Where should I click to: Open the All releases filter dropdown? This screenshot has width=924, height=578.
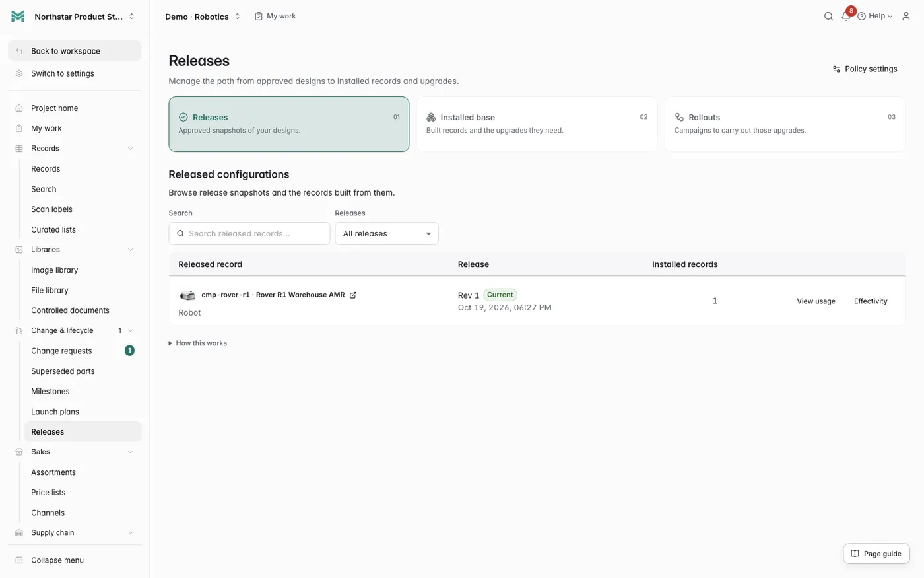(387, 234)
